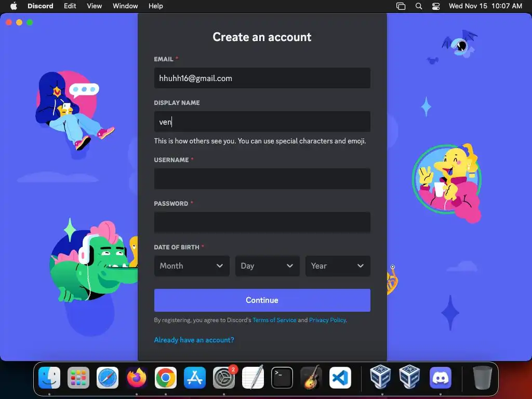Launch Firefox from the dock

(137, 378)
